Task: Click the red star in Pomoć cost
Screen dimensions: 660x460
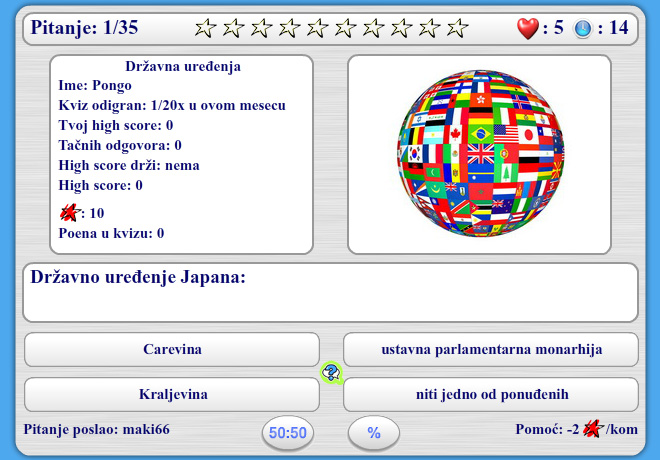Action: point(593,429)
